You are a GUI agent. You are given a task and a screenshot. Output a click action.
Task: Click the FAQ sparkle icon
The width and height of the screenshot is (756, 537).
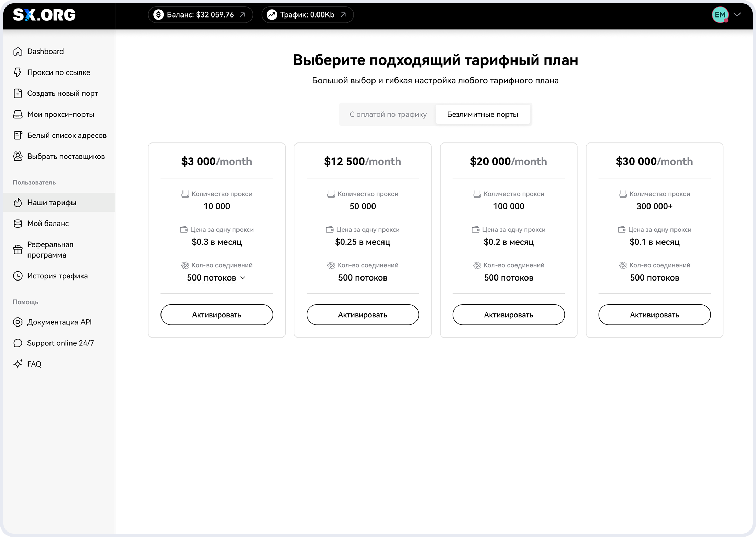pyautogui.click(x=18, y=364)
